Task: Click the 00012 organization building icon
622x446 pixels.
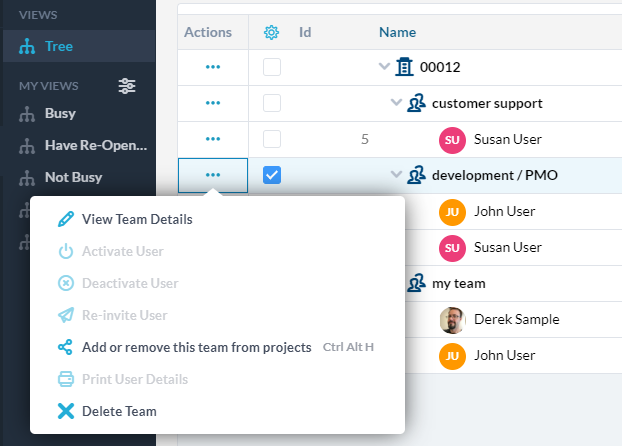Action: click(405, 67)
